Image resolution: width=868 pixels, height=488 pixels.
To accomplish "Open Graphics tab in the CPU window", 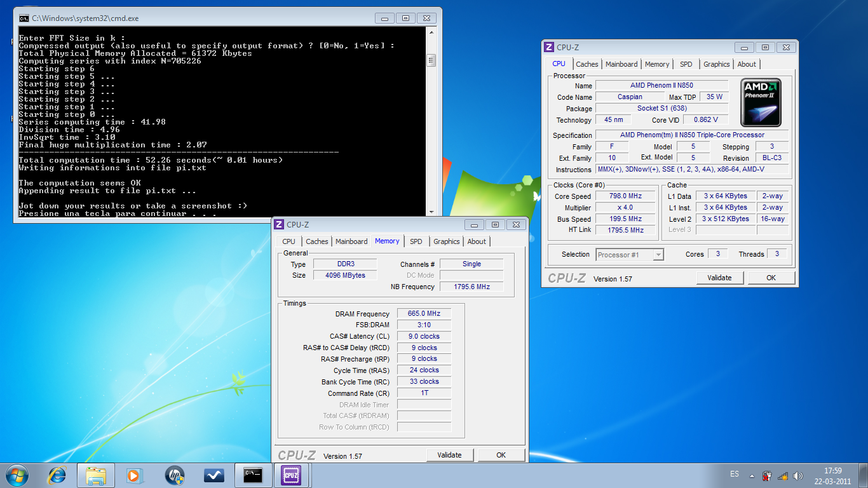I will click(717, 64).
